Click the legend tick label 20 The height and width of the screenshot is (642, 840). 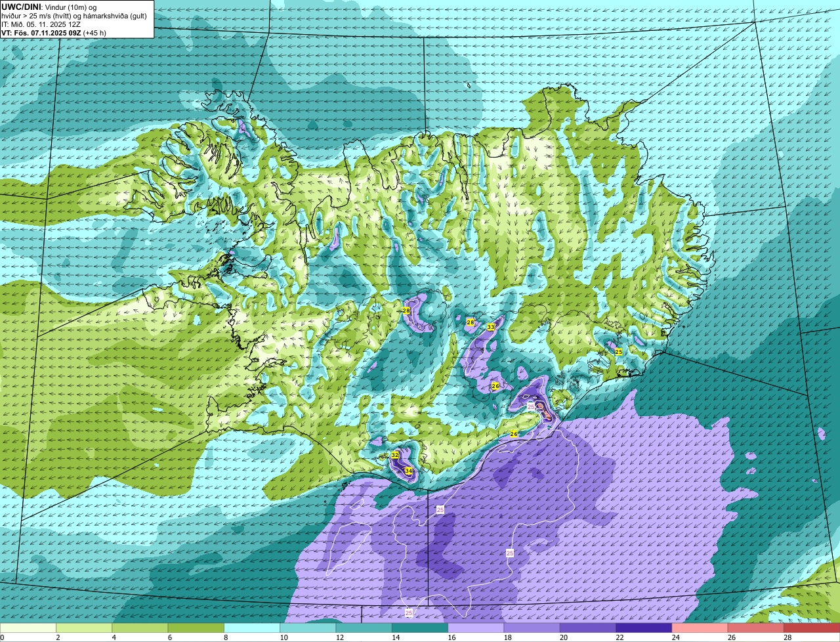tap(563, 637)
